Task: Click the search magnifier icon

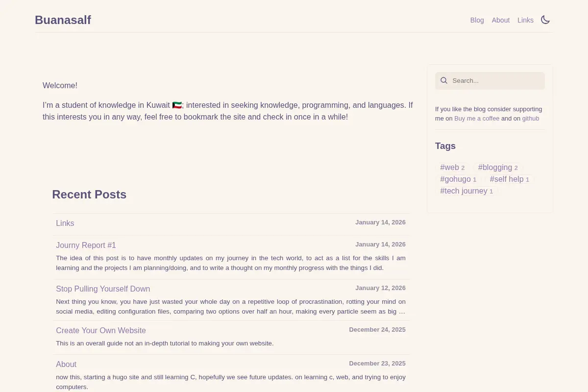Action: point(444,80)
